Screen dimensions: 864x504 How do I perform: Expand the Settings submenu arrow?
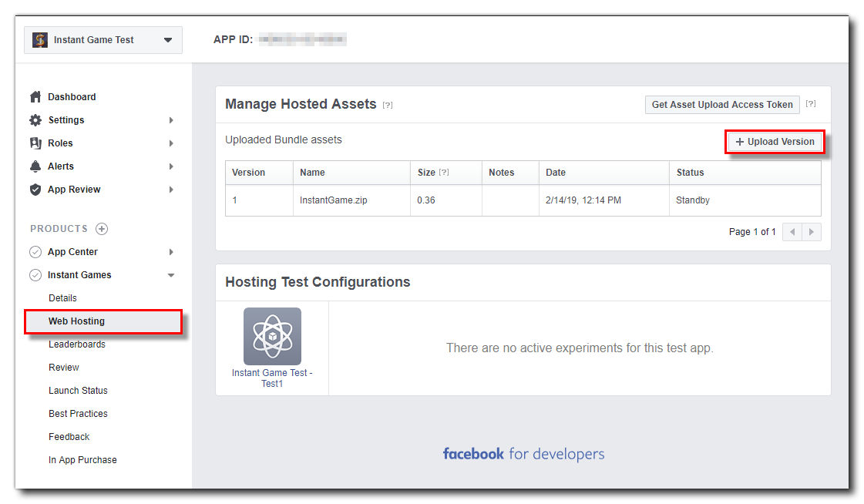171,120
